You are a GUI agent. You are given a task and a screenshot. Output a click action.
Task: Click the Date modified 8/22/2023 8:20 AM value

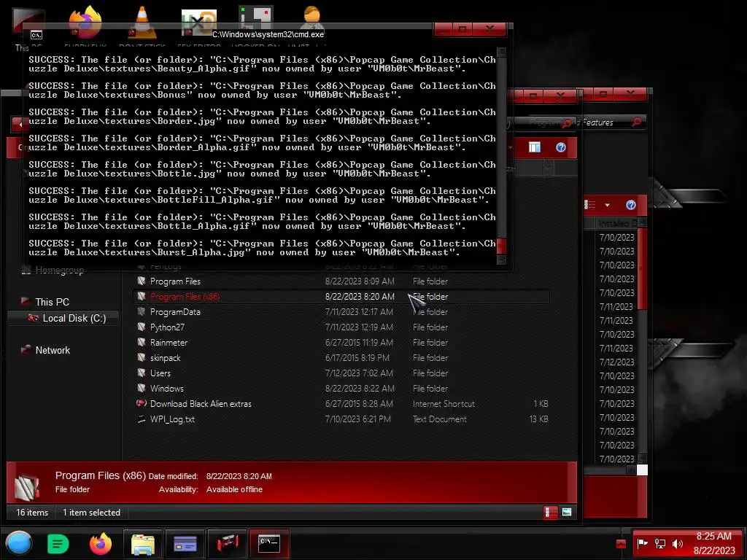coord(239,476)
